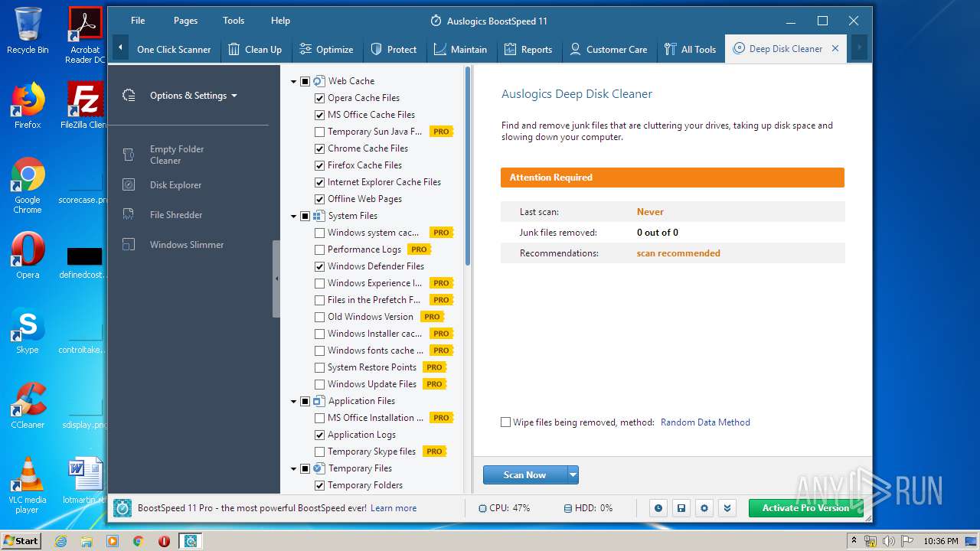
Task: Click the CPU usage indicator icon
Action: coord(482,508)
